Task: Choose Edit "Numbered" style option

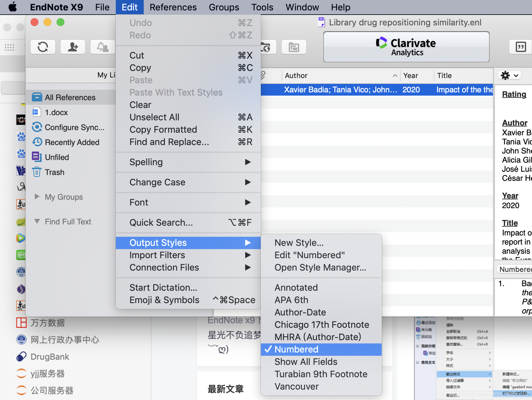Action: (321, 255)
